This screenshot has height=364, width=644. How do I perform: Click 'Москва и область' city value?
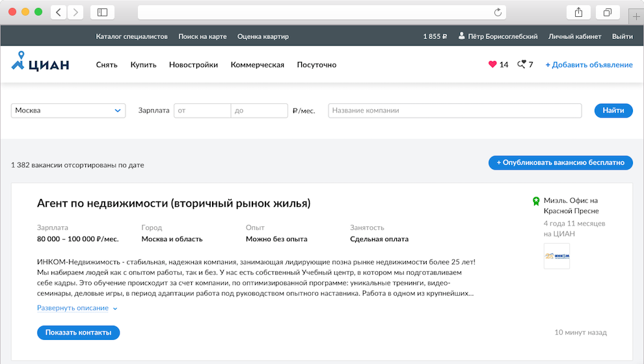click(172, 239)
